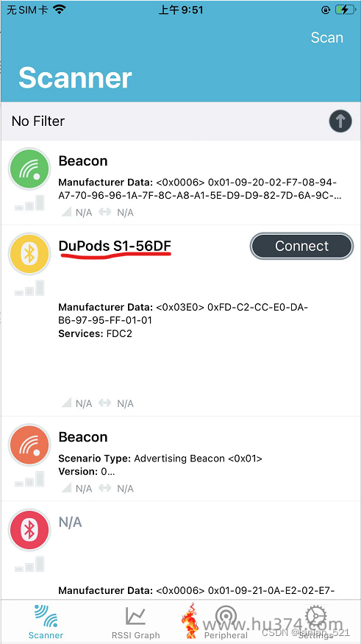Tap the battery icon in status bar
This screenshot has width=361, height=644.
pyautogui.click(x=344, y=10)
